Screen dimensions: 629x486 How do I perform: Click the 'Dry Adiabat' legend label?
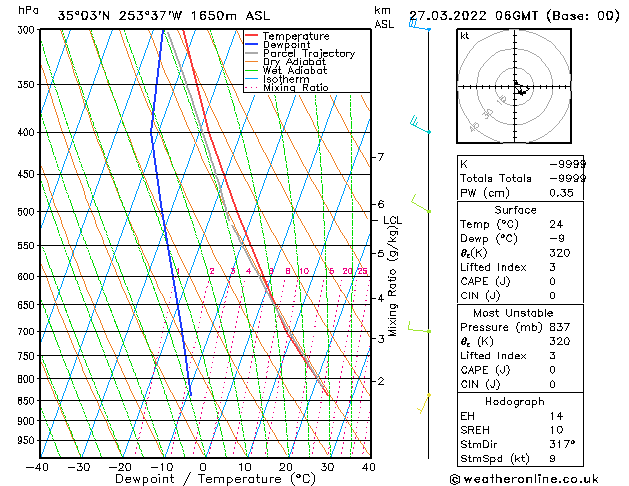click(x=294, y=62)
